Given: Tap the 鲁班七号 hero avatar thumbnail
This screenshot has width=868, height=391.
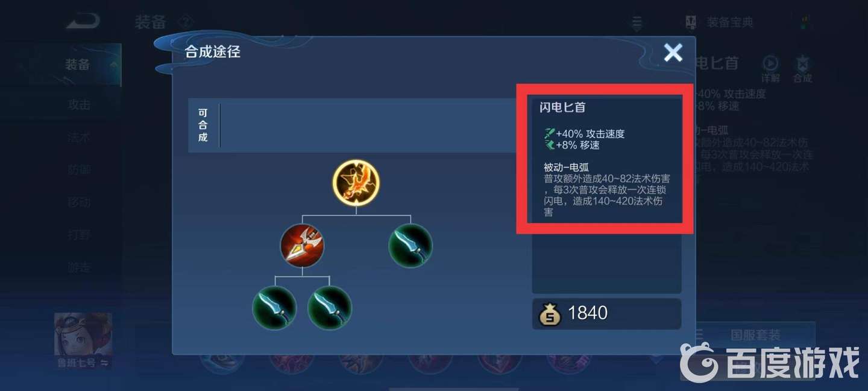Looking at the screenshot, I should tap(83, 334).
